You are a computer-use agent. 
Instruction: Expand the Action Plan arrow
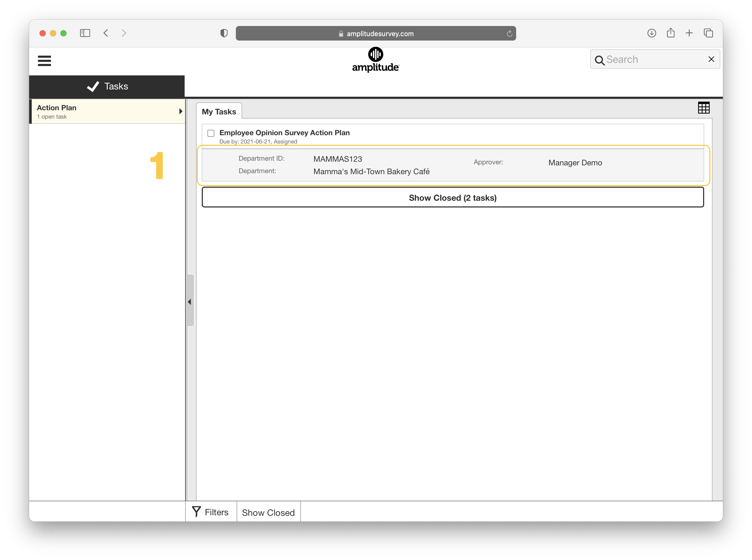pyautogui.click(x=181, y=111)
